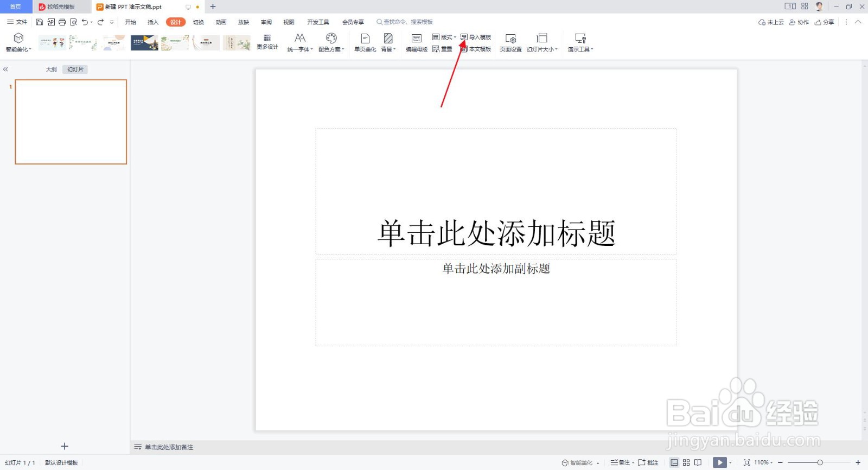Click the 未上云 cloud status button

[x=771, y=22]
